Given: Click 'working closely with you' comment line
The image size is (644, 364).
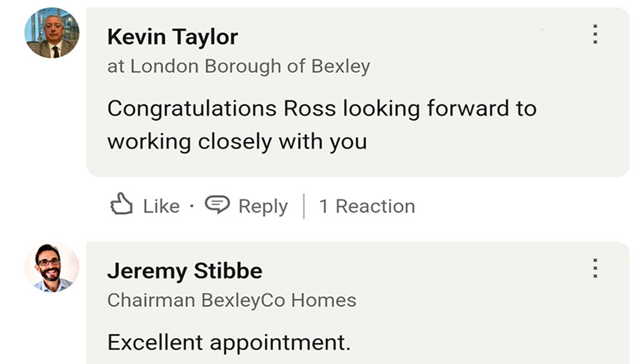Looking at the screenshot, I should click(237, 141).
